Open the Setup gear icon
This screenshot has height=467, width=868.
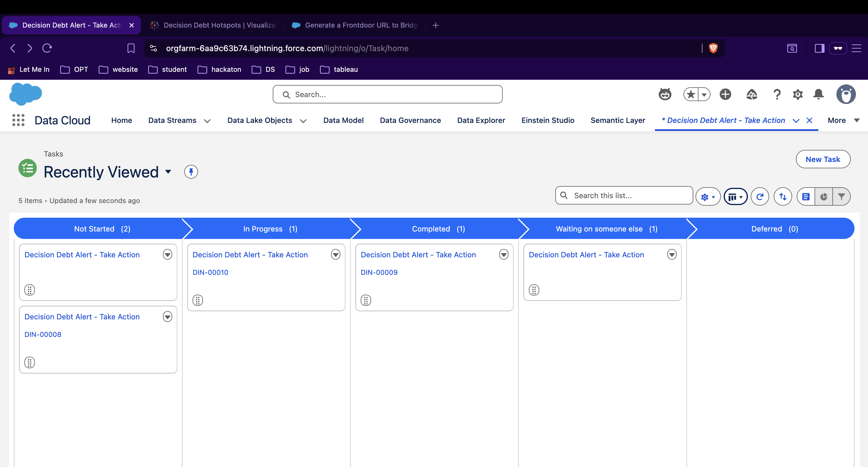pyautogui.click(x=798, y=94)
